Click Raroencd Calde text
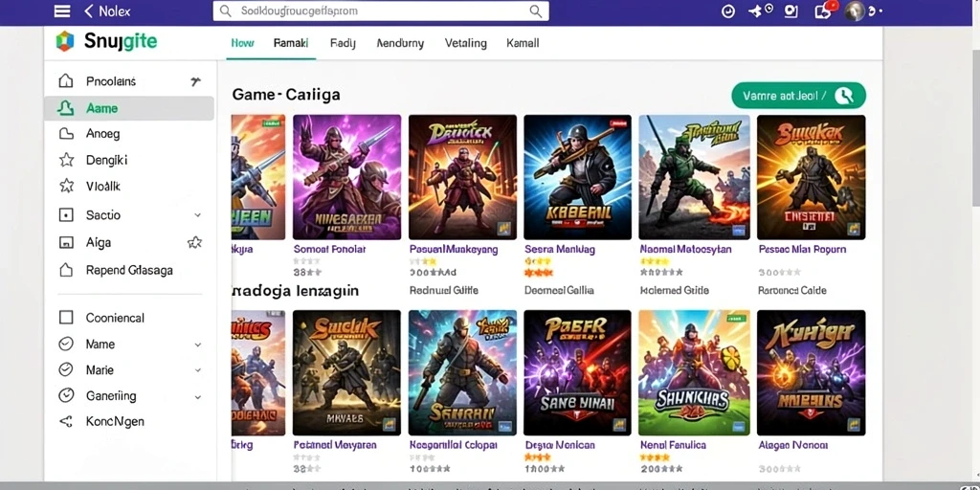 tap(792, 290)
